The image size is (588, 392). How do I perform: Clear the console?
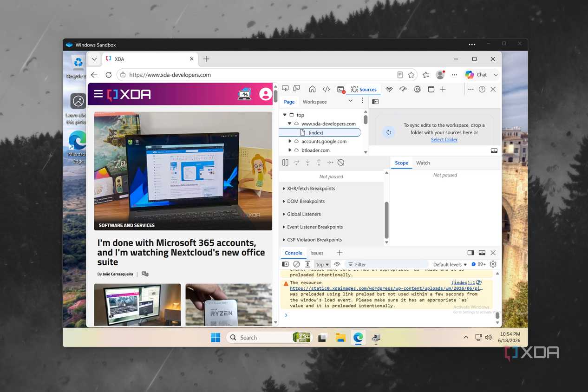(296, 264)
